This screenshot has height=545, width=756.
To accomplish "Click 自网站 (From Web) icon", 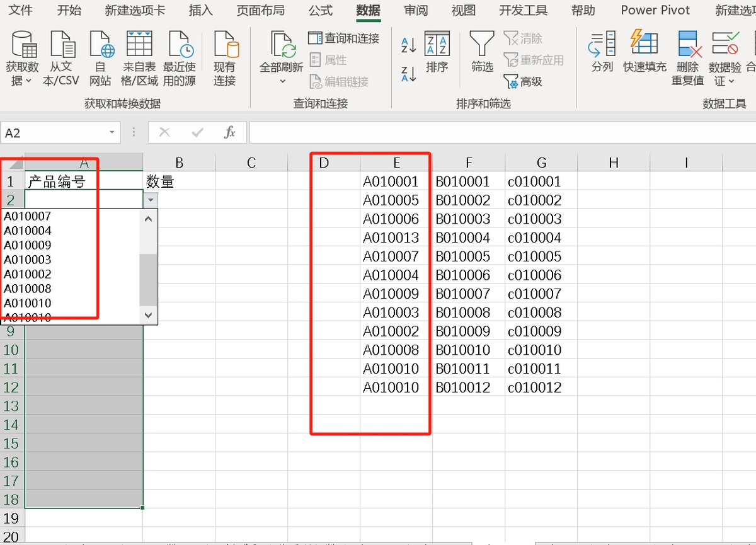I will click(101, 44).
